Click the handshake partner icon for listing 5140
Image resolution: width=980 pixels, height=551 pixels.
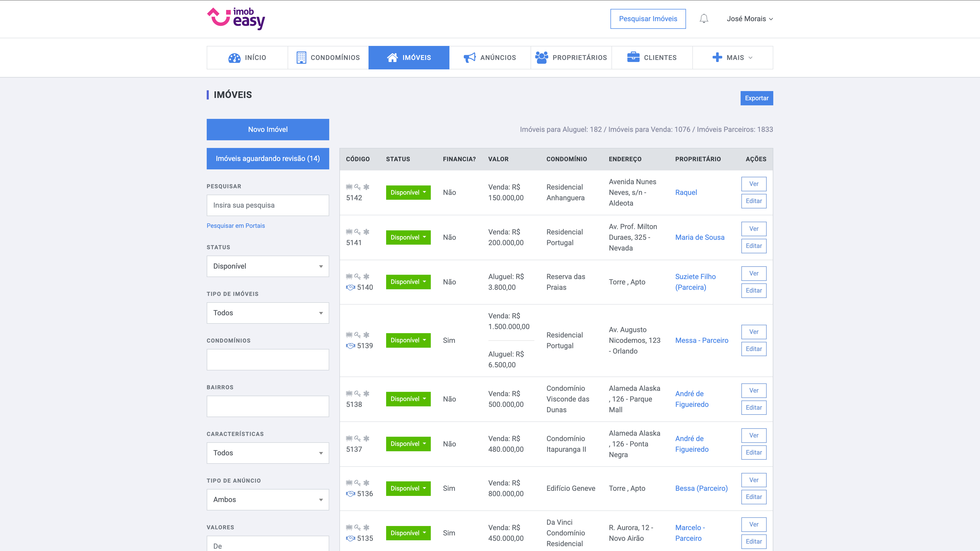coord(350,287)
